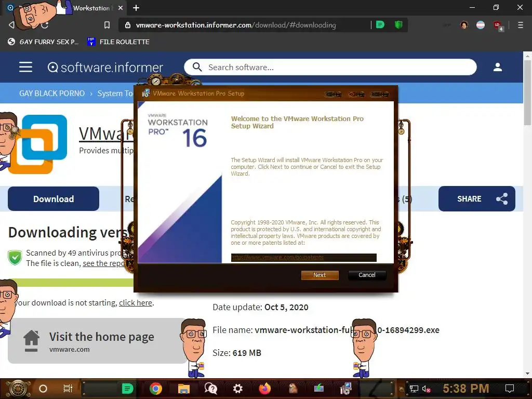532x399 pixels.
Task: Click the date text Oct 5, 2020
Action: (x=286, y=308)
